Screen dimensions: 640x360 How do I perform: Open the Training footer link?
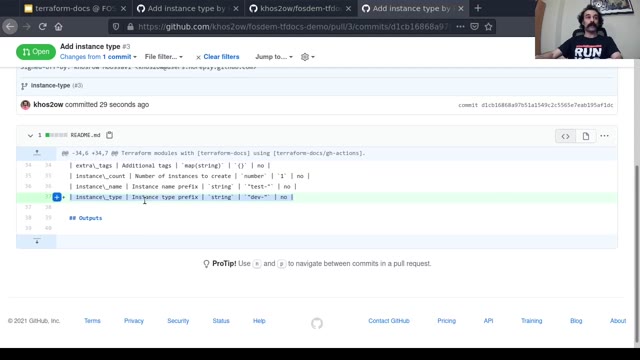coord(531,321)
